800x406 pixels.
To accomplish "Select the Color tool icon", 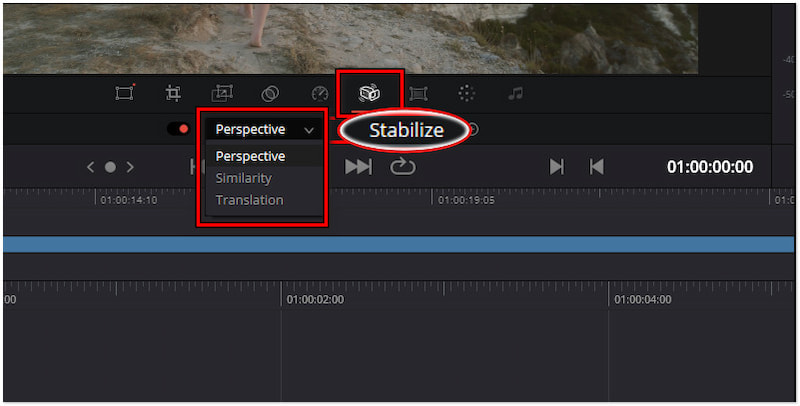I will point(467,94).
